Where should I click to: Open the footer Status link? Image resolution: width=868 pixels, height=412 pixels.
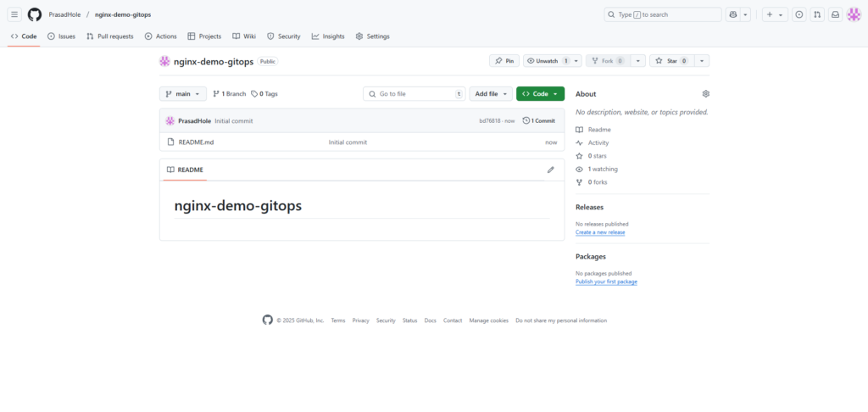[409, 320]
